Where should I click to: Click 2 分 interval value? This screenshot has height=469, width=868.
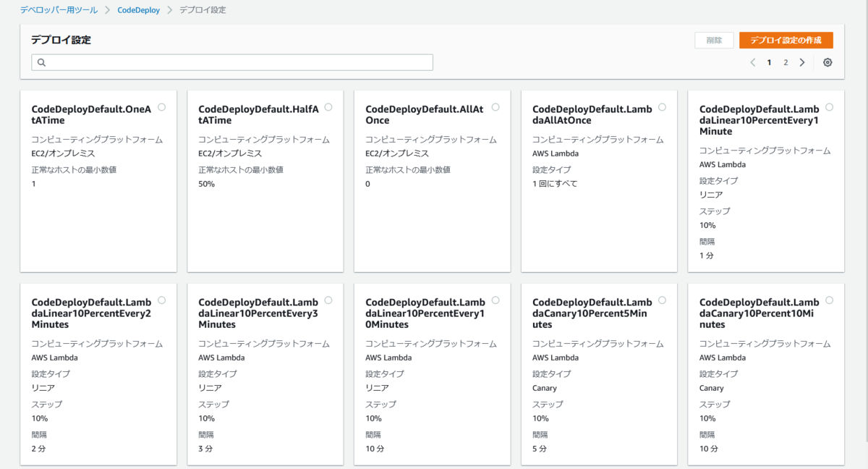[x=39, y=449]
